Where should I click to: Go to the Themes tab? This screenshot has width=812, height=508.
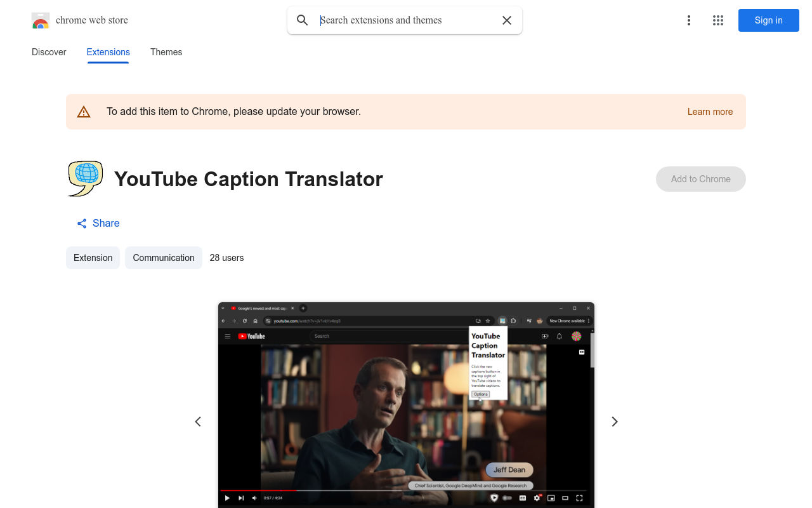(x=166, y=52)
